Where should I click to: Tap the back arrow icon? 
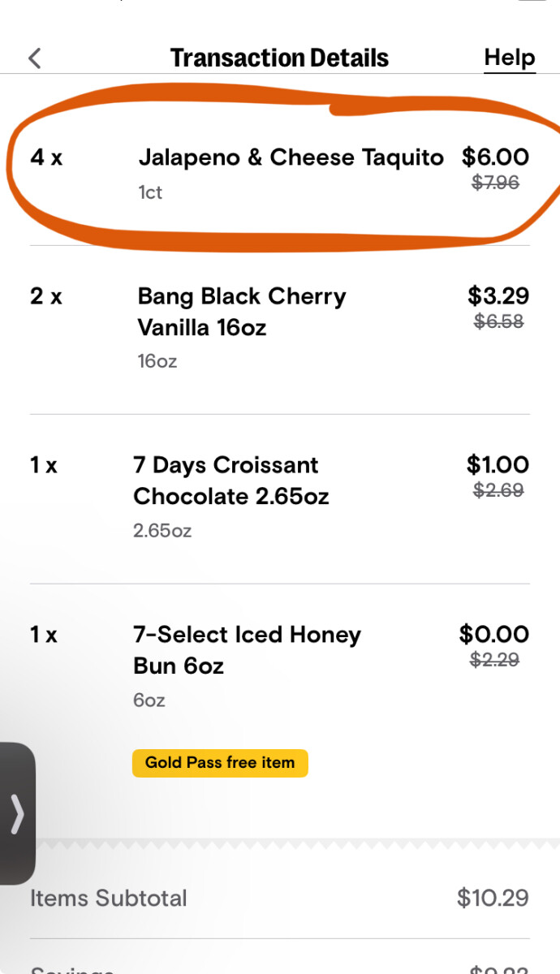coord(34,58)
